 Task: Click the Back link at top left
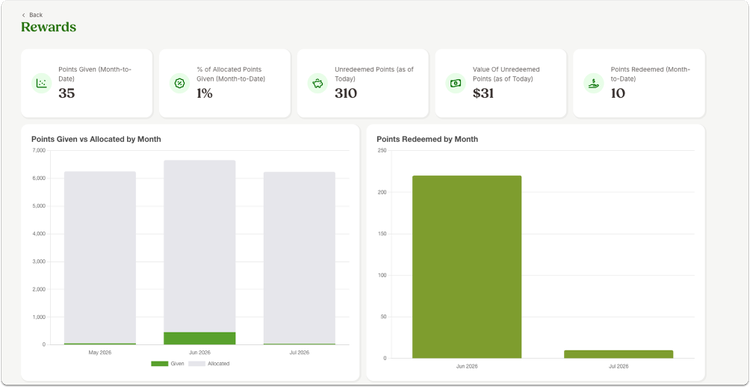tap(32, 15)
